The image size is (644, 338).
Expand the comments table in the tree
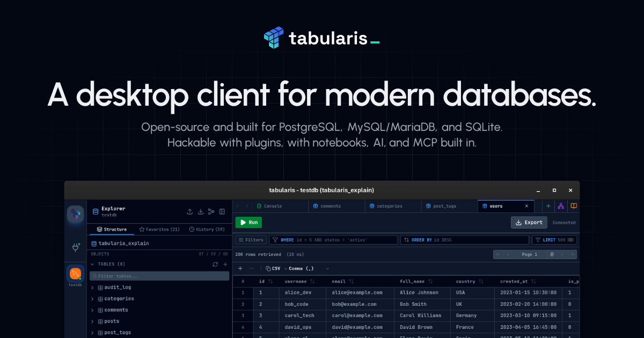(x=92, y=310)
